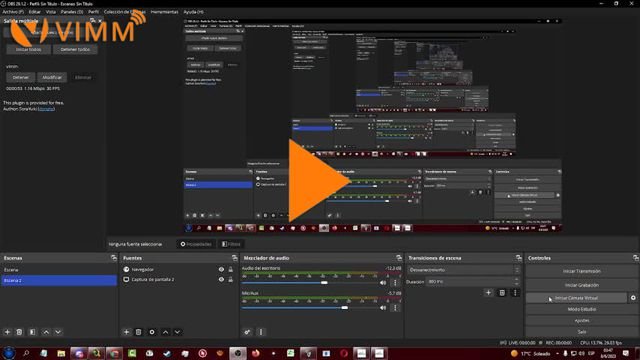Mute the Audio del escritorio speaker icon
This screenshot has width=640, height=360.
[x=383, y=282]
